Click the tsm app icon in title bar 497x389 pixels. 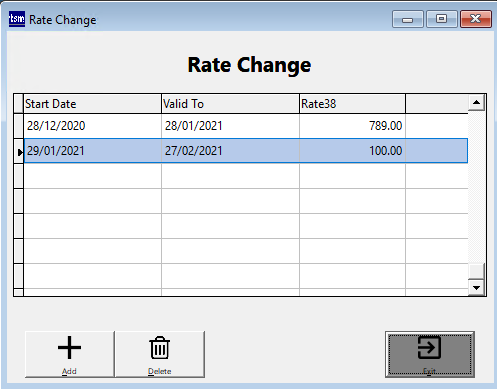click(17, 19)
